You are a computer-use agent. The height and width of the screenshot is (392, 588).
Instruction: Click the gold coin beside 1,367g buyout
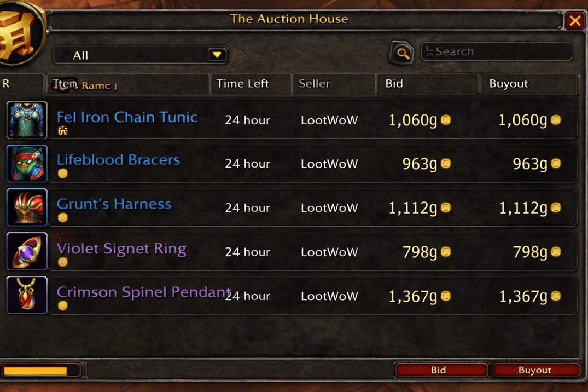pyautogui.click(x=556, y=296)
